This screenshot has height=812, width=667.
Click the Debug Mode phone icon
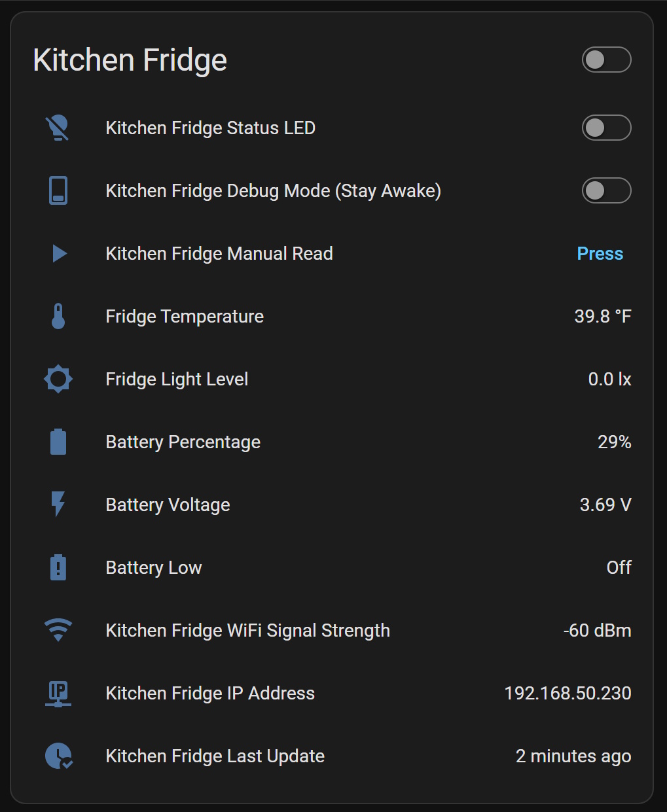pos(58,190)
